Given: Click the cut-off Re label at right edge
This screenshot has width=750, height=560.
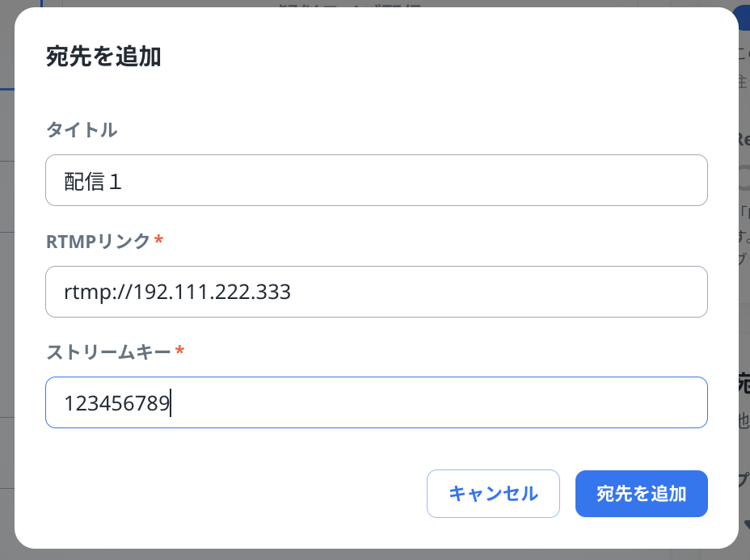Looking at the screenshot, I should point(744,138).
